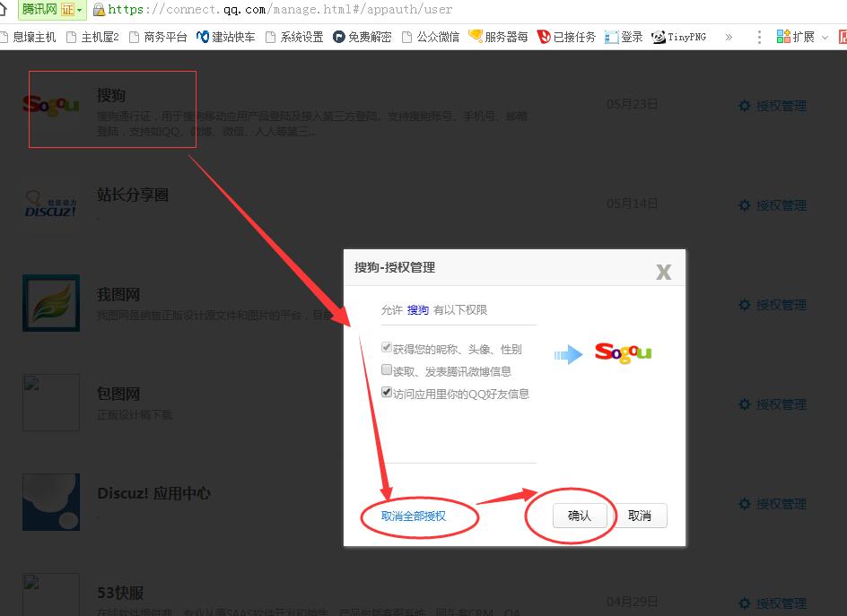Open the 系统设置 bookmark
The width and height of the screenshot is (847, 616).
click(x=294, y=37)
